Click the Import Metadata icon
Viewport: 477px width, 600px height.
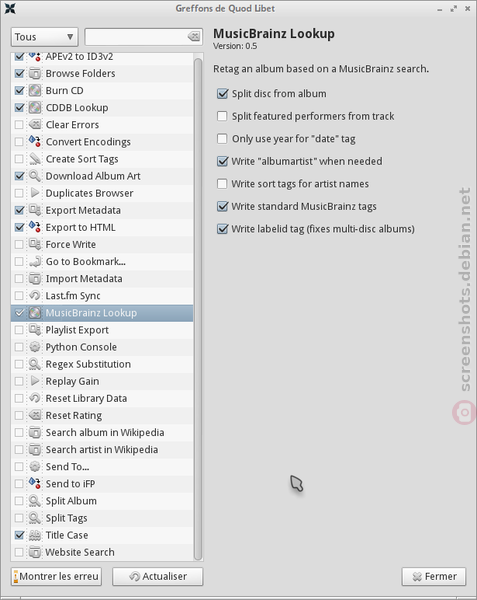(35, 278)
